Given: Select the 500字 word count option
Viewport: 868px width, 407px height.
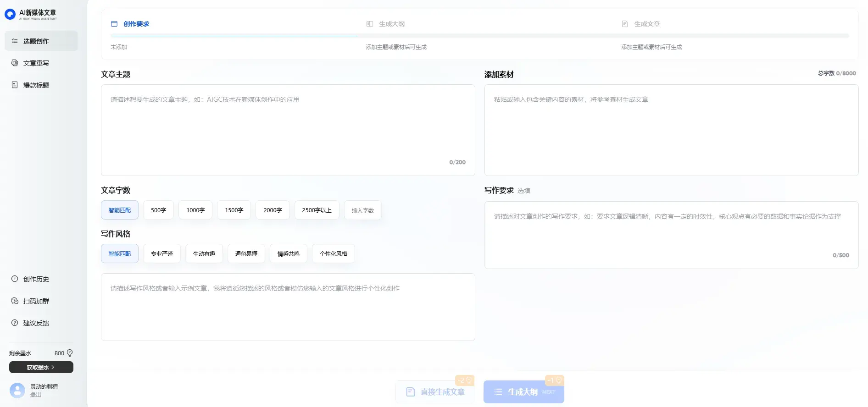Looking at the screenshot, I should pos(158,210).
